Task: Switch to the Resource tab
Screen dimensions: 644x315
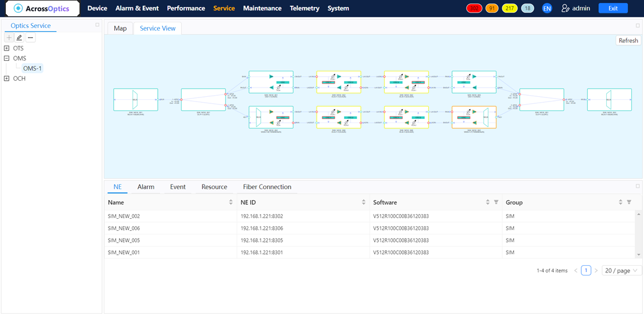Action: (x=215, y=187)
